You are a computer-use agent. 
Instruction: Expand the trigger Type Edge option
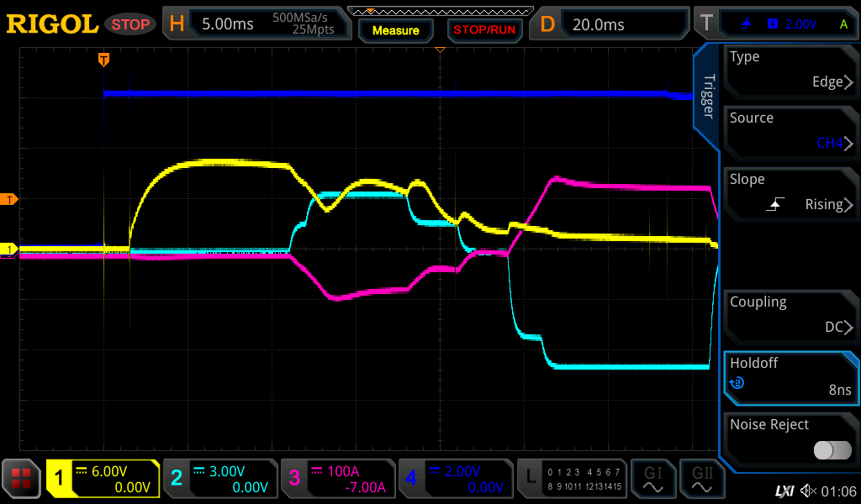click(x=790, y=70)
